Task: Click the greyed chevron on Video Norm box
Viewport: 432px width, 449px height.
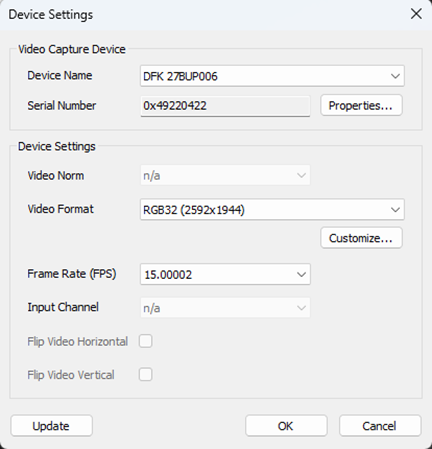Action: tap(301, 175)
